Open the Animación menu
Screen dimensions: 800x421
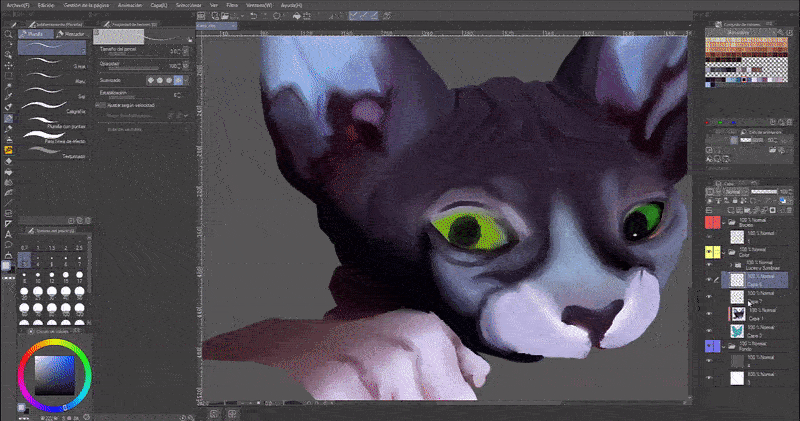pos(130,5)
